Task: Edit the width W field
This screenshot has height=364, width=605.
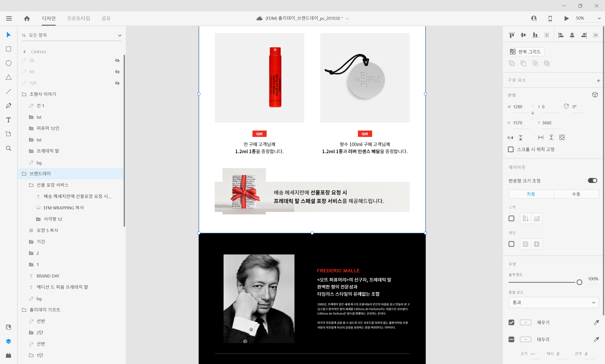Action: coord(521,107)
